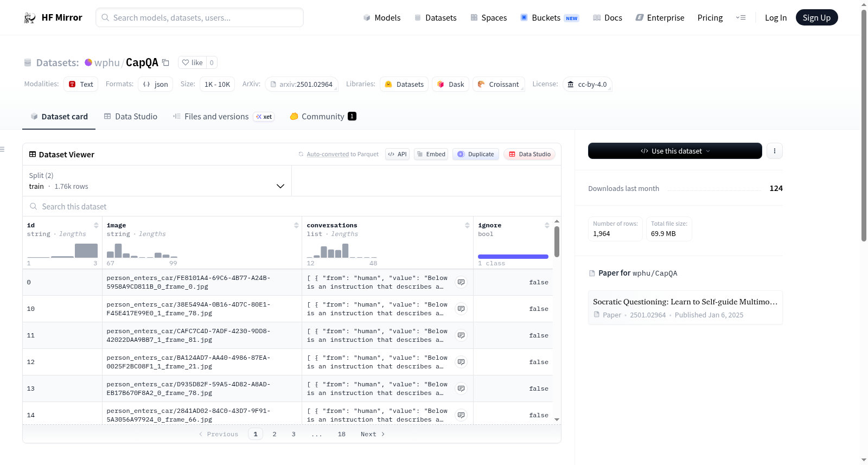The image size is (868, 465).
Task: Go to Datasets in the top navigation
Action: pos(436,18)
